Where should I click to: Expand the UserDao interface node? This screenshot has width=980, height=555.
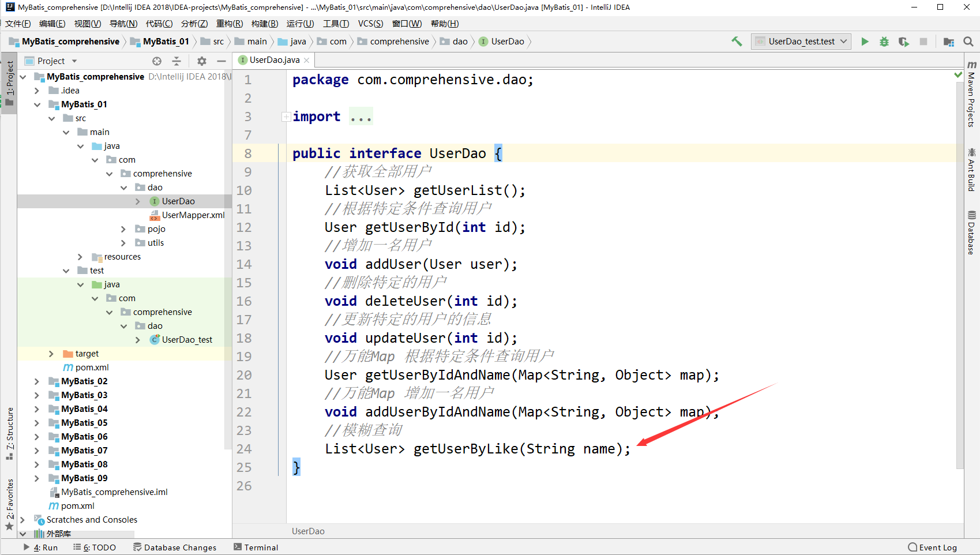point(138,201)
